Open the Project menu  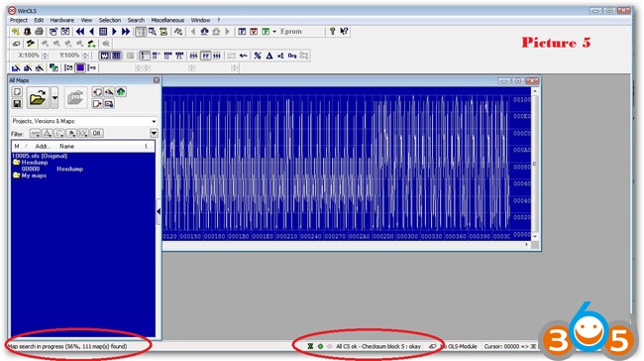(x=19, y=20)
